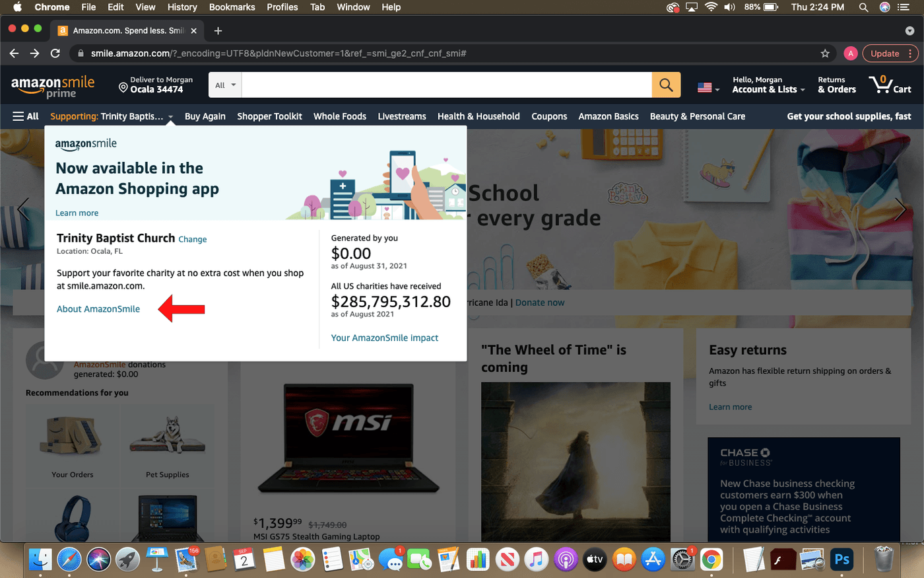Reload the page in Chrome

55,54
